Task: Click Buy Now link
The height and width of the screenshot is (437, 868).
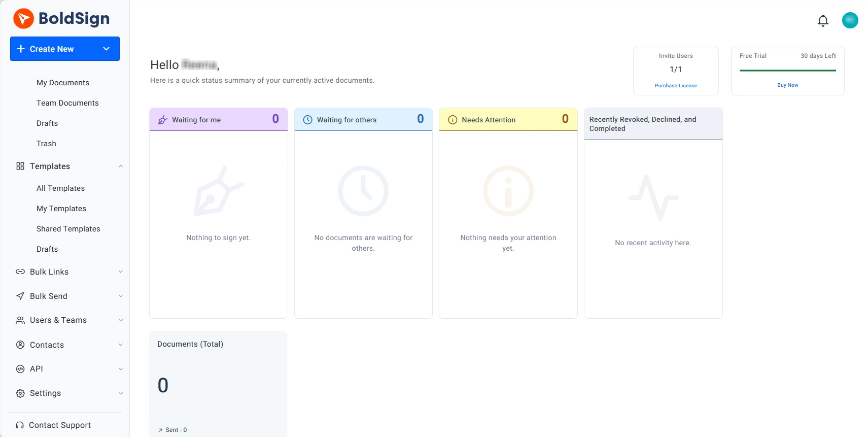Action: tap(788, 85)
